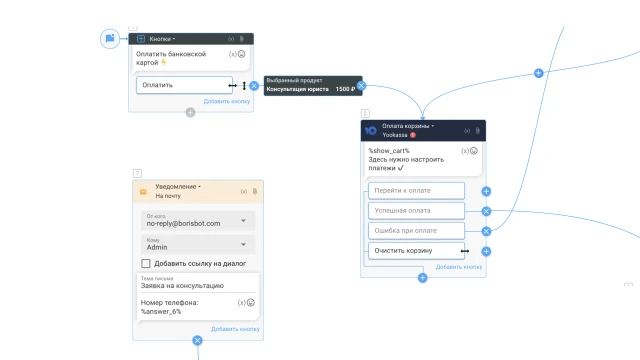Image resolution: width=640 pixels, height=360 pixels.
Task: Click Добавить кнопку in Кнопки block
Action: pos(227,101)
